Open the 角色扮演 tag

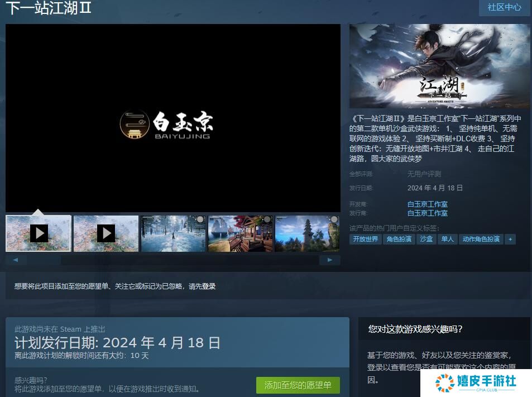point(399,239)
